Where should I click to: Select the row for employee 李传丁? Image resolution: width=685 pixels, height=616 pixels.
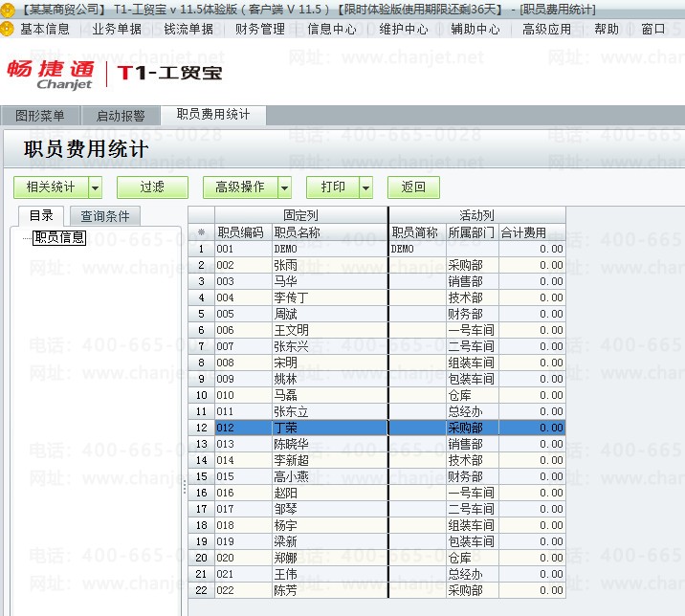click(377, 297)
